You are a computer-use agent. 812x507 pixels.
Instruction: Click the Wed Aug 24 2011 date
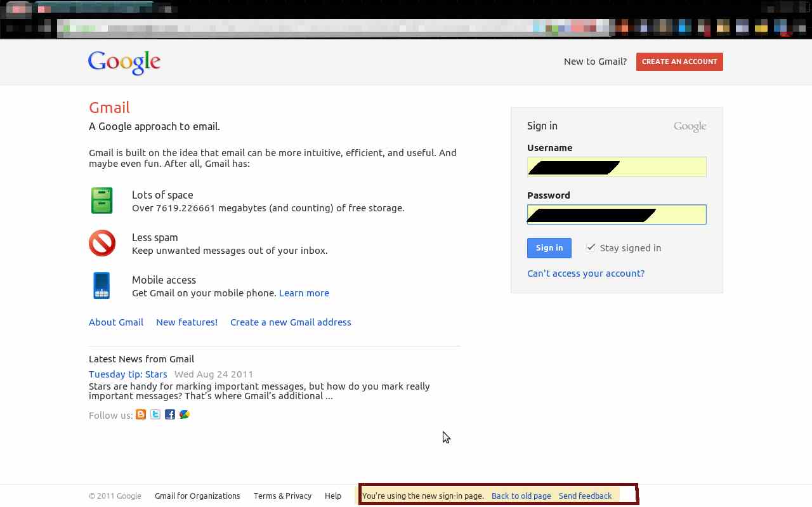(x=214, y=374)
